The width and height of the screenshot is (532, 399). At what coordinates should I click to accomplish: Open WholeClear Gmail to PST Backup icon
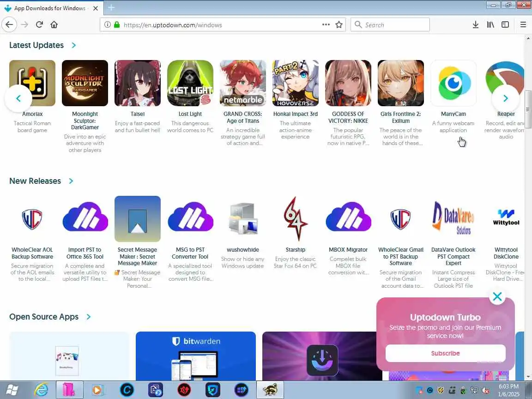point(401,219)
